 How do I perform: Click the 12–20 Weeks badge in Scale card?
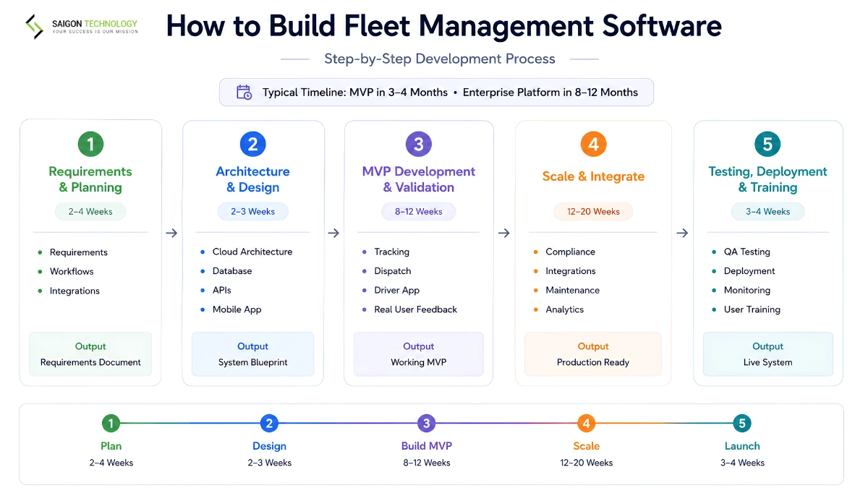click(593, 212)
